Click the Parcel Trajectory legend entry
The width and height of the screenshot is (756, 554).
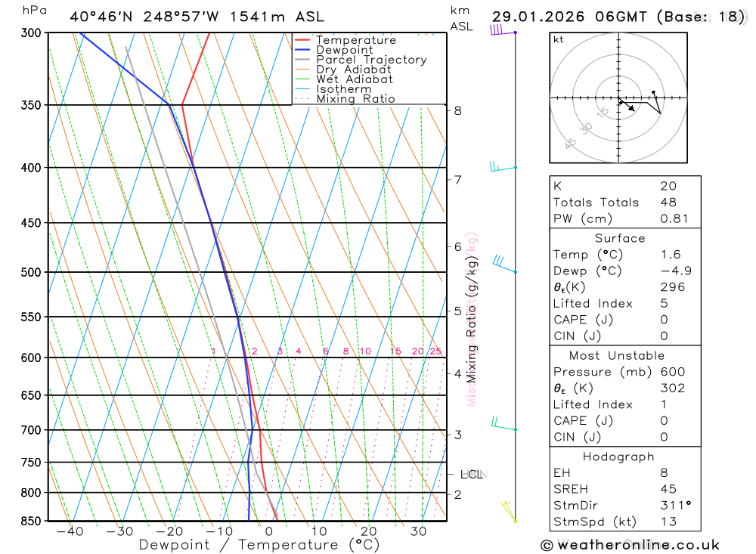point(361,60)
